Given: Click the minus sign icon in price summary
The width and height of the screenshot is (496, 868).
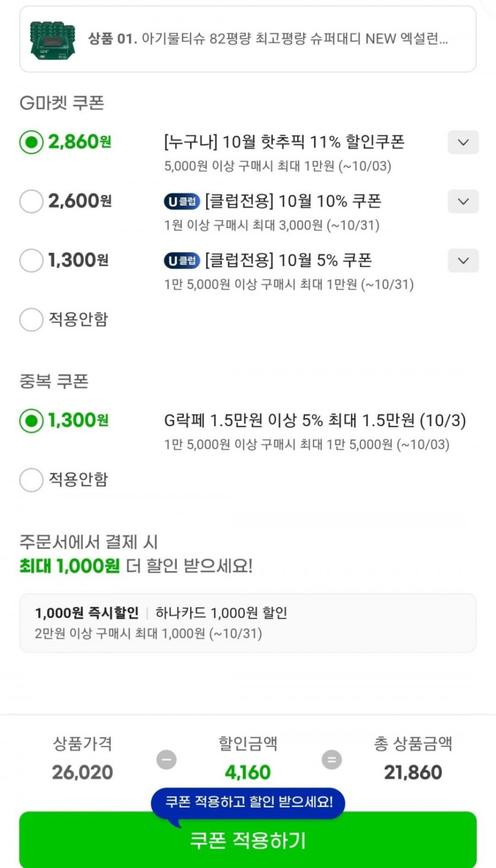Looking at the screenshot, I should pos(166,759).
